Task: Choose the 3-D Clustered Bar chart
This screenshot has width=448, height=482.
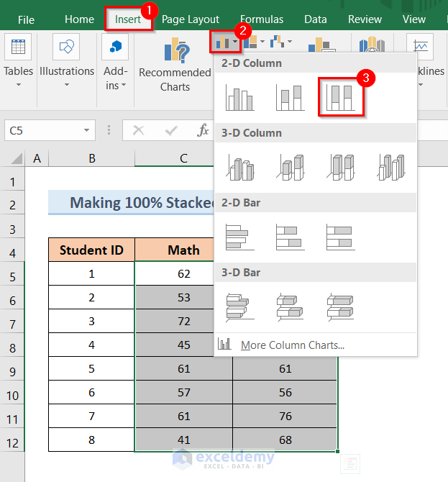Action: tap(239, 307)
